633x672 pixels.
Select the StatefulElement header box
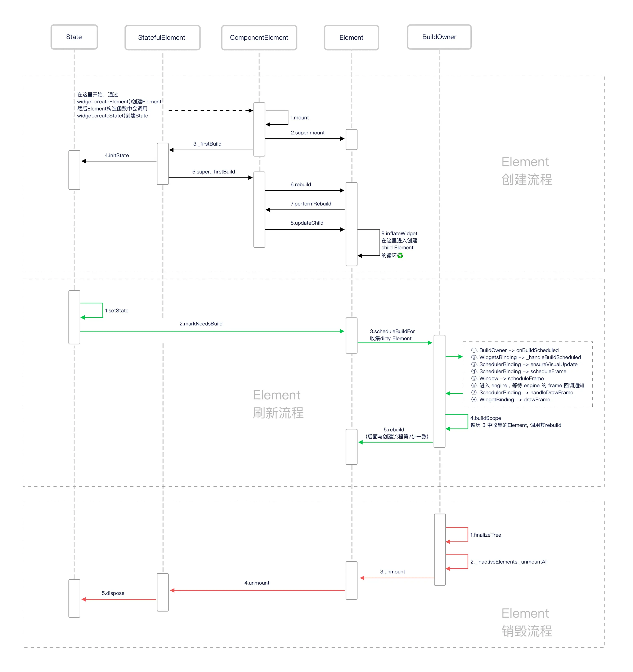[x=162, y=37]
